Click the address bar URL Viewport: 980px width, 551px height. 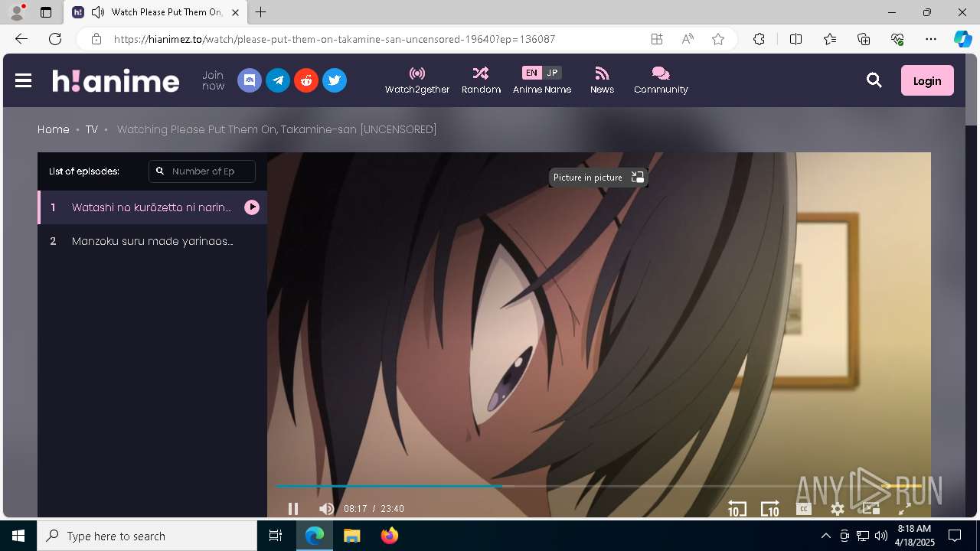pos(335,39)
